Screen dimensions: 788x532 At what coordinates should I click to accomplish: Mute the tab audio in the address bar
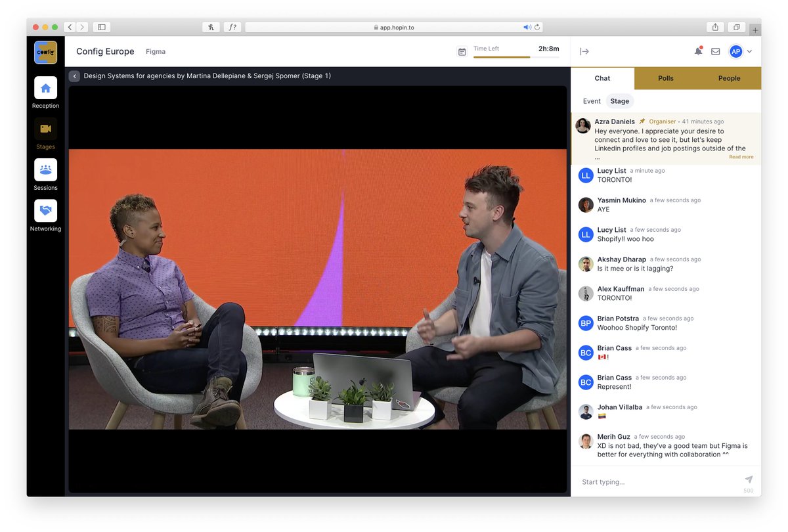[x=527, y=27]
